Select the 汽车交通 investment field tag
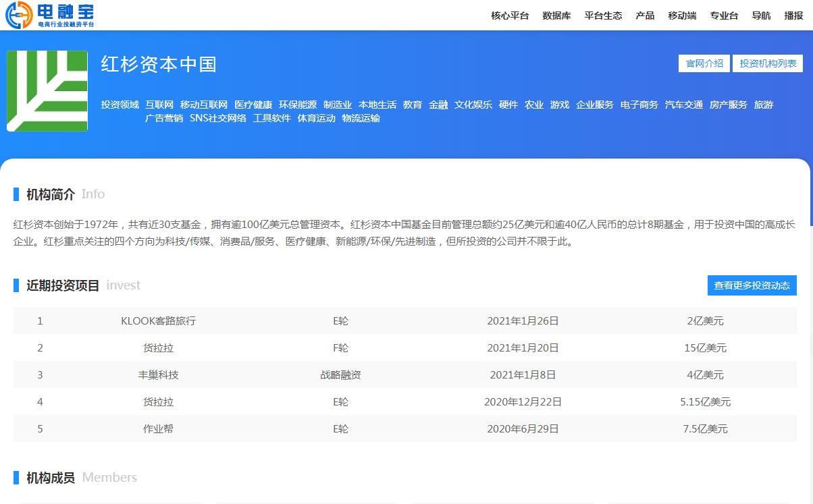This screenshot has height=504, width=813. 684,105
